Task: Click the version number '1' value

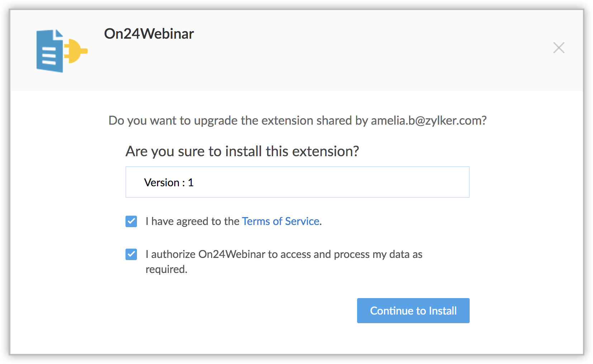Action: (191, 183)
